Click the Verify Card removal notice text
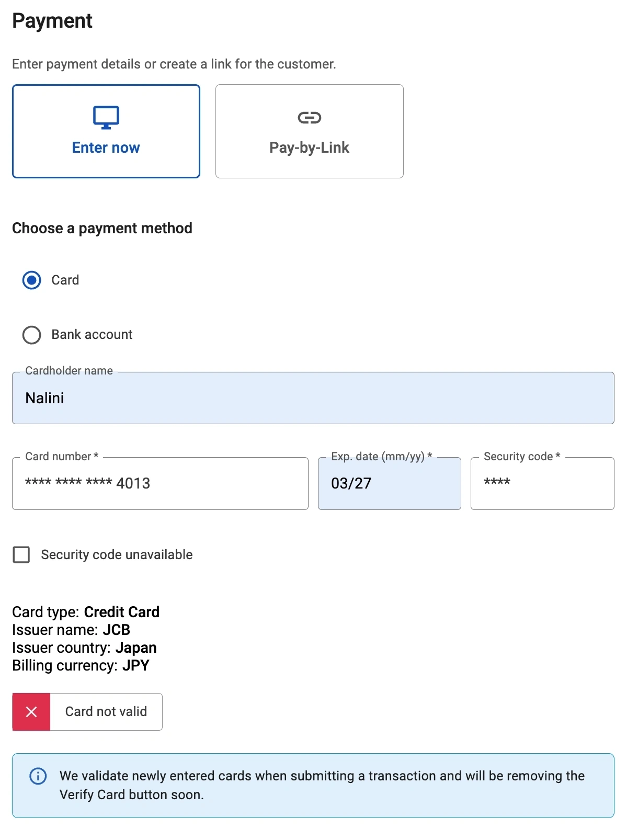This screenshot has width=638, height=840. coord(322,785)
